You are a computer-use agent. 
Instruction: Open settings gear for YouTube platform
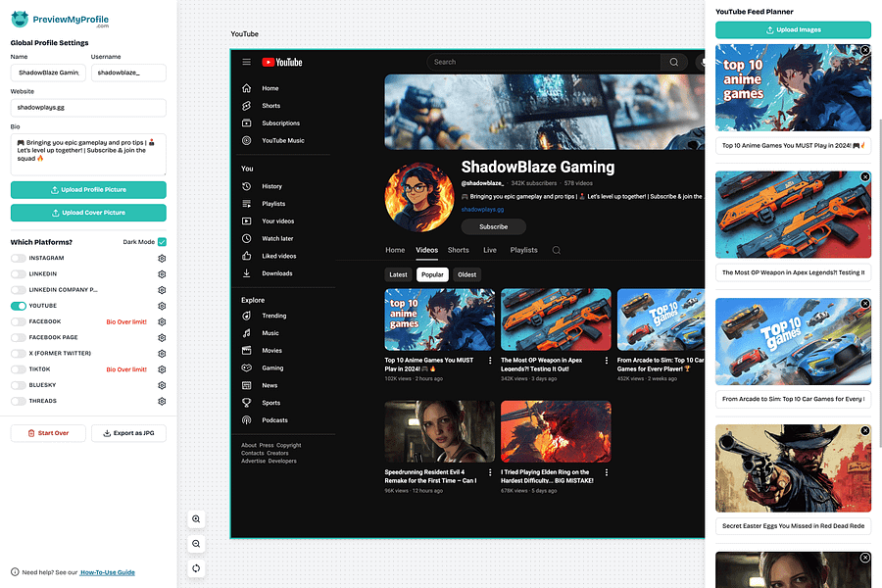point(162,306)
